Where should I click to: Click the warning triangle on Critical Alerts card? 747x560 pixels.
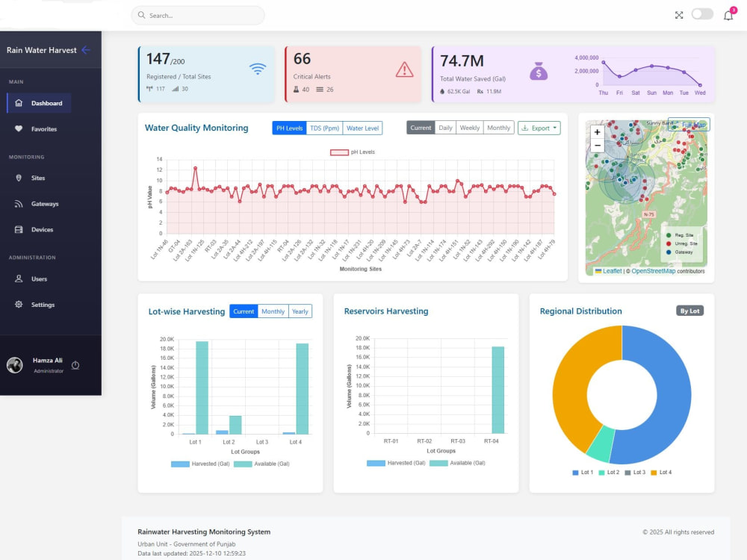[x=404, y=69]
